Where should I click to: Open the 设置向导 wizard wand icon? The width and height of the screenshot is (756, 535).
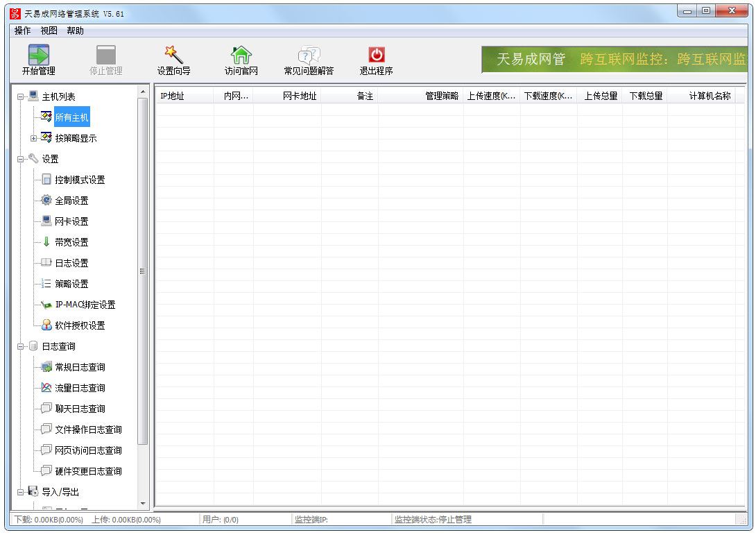(173, 55)
